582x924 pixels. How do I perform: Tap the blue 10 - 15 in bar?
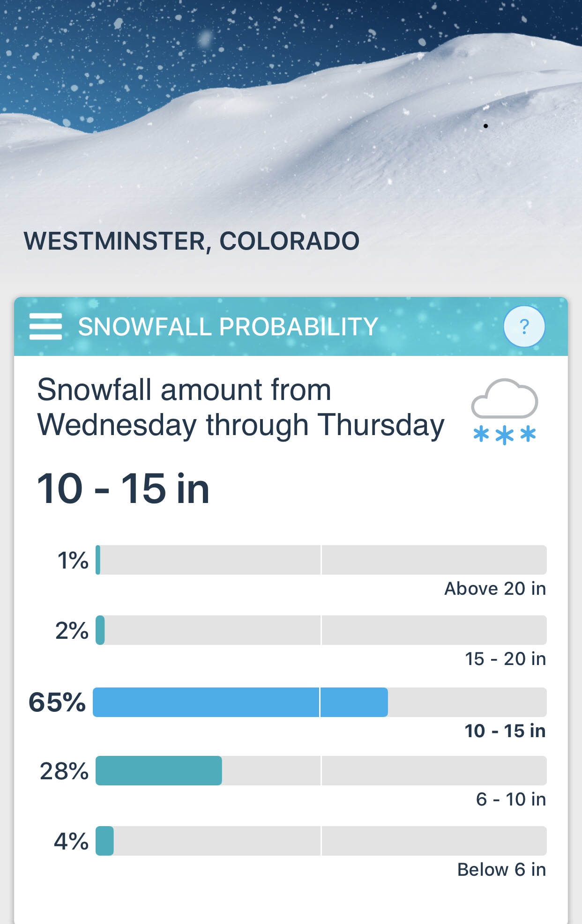pyautogui.click(x=240, y=702)
